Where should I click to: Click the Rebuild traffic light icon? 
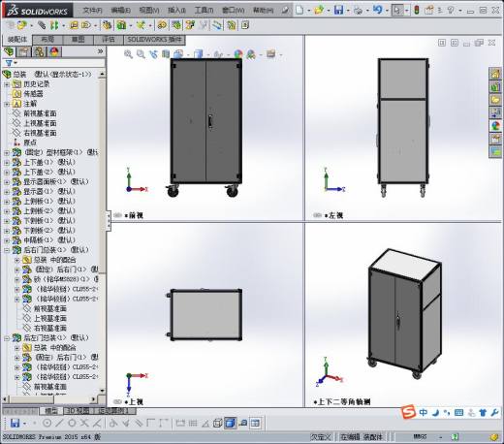417,10
